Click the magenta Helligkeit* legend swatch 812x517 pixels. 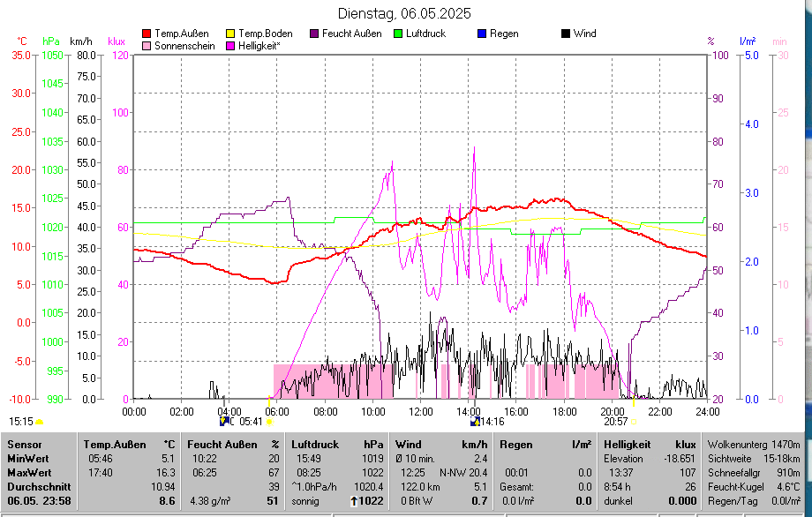click(230, 46)
